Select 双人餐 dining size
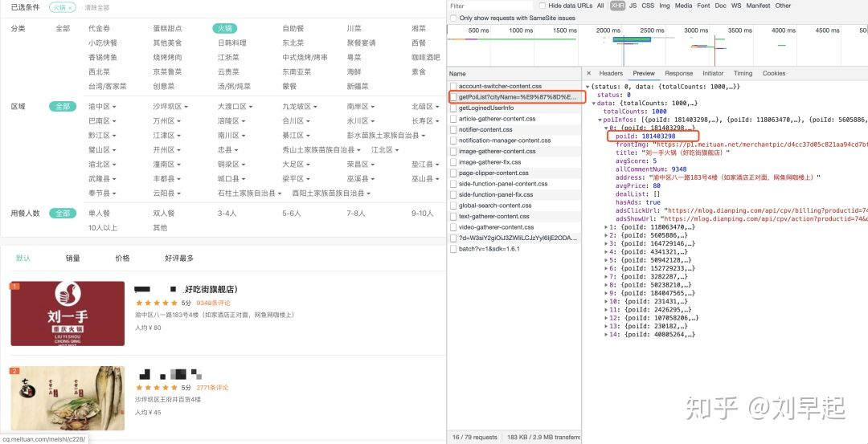The image size is (868, 444). [x=164, y=213]
